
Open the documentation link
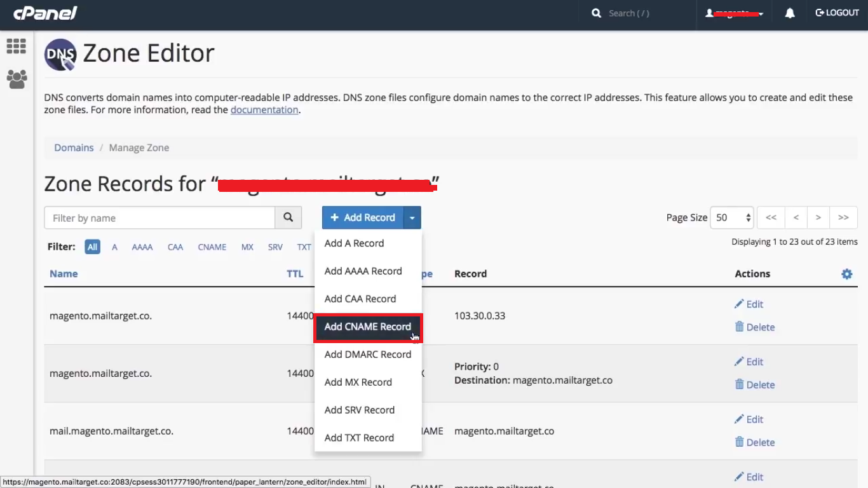pos(264,110)
